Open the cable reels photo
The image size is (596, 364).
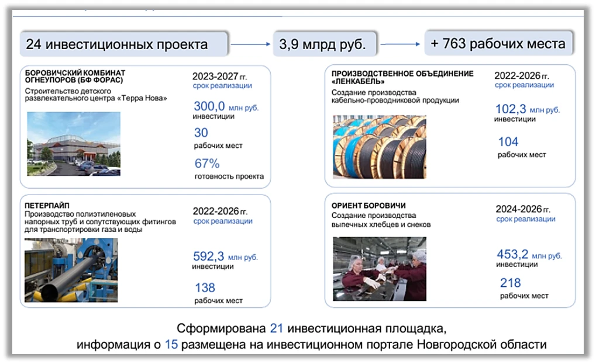(380, 147)
